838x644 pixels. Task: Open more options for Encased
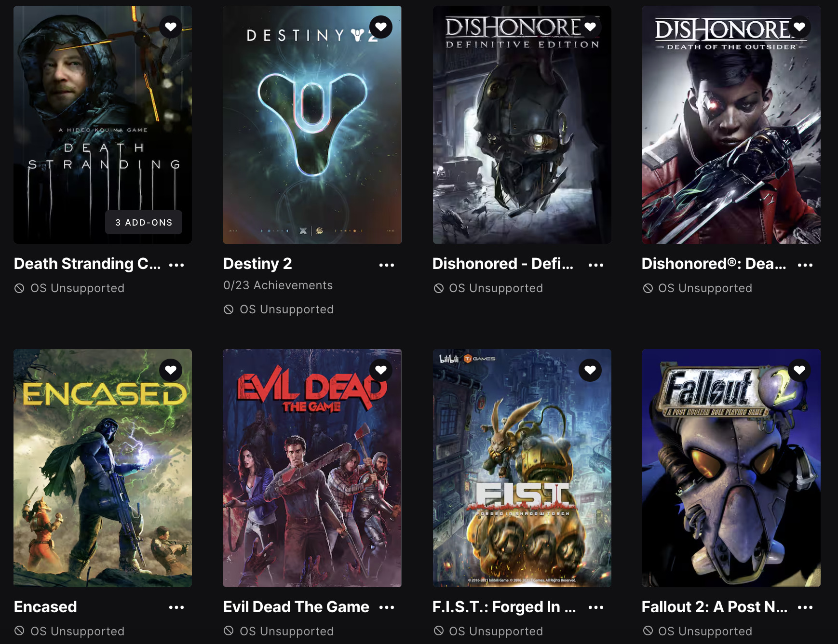(176, 607)
